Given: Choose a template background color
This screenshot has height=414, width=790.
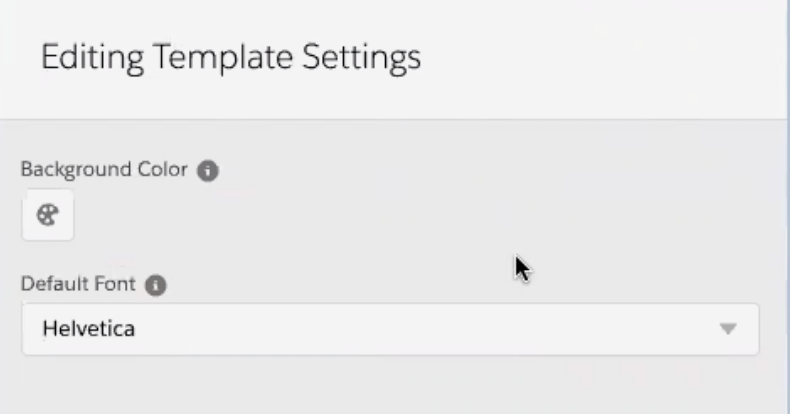Looking at the screenshot, I should (48, 216).
